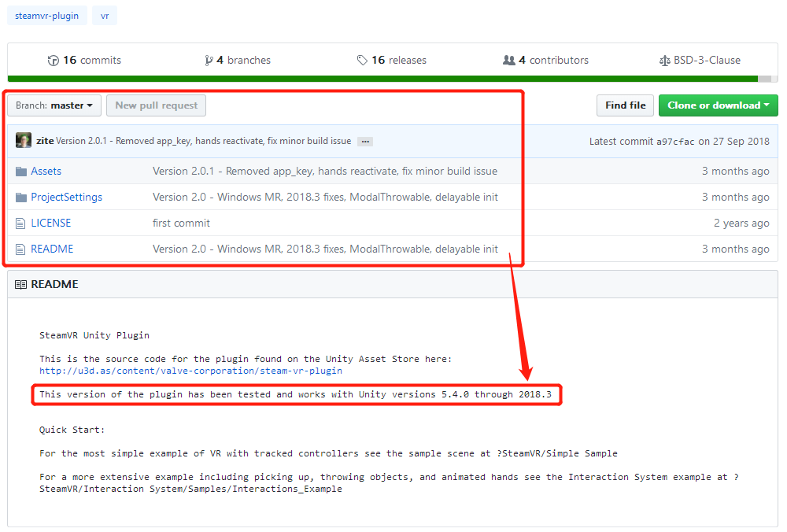Open zite's user profile link

pos(45,141)
